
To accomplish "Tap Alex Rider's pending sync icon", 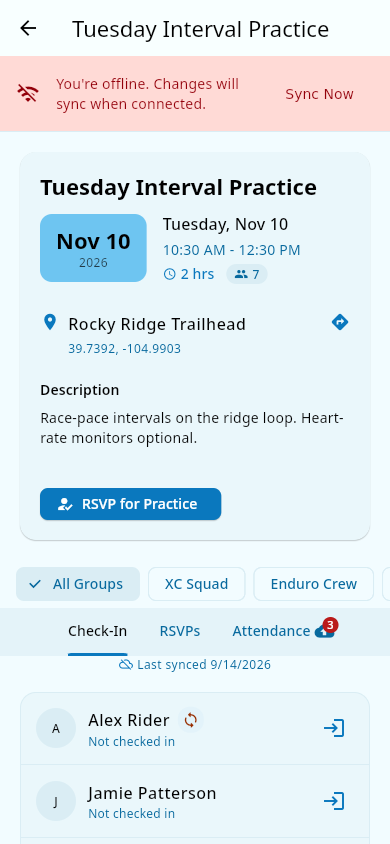I will click(x=191, y=720).
